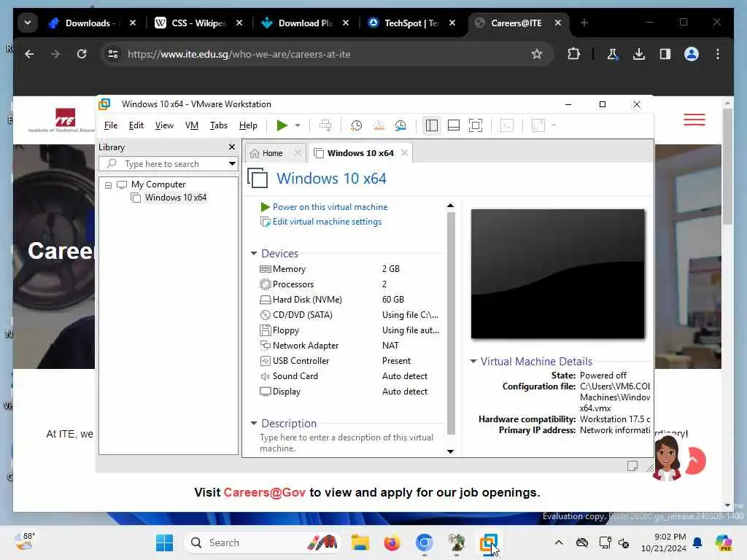This screenshot has width=747, height=560.
Task: Select the Display device row
Action: click(349, 392)
